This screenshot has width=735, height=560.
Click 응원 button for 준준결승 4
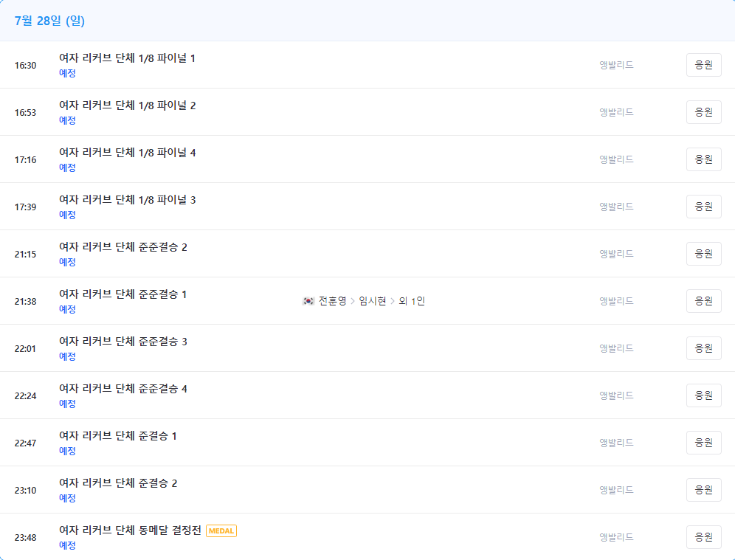pos(703,395)
